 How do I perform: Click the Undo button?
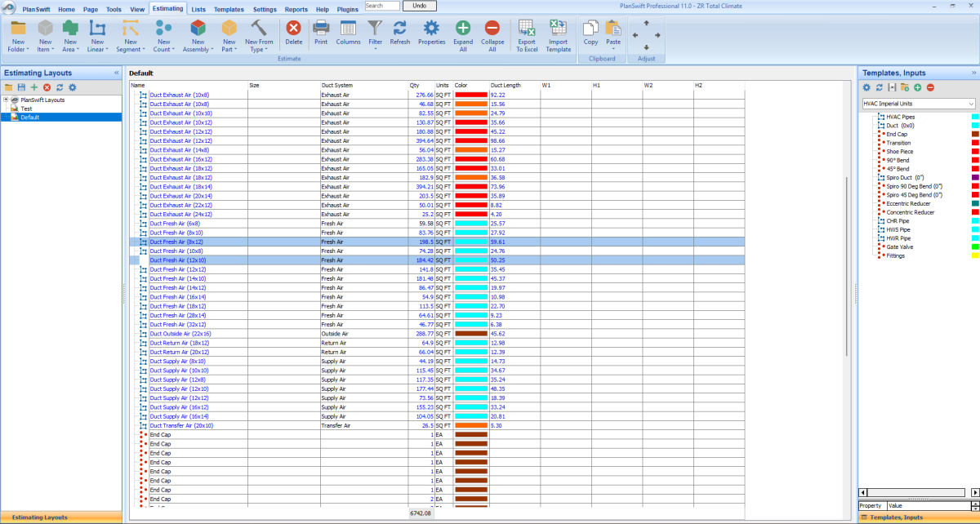[x=419, y=6]
